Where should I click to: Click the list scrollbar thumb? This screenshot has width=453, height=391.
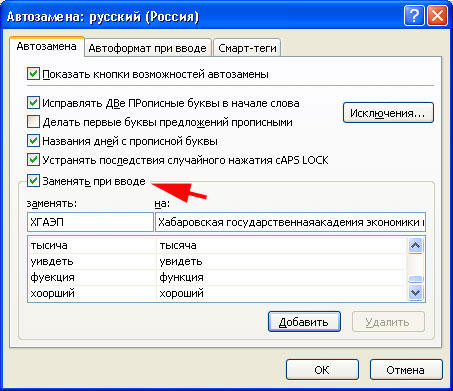coord(415,279)
